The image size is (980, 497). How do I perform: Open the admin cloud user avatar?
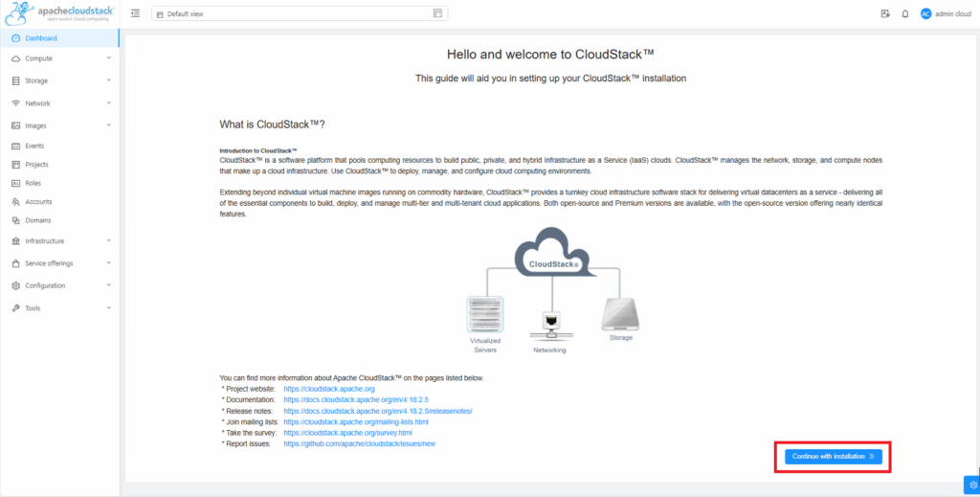point(925,13)
